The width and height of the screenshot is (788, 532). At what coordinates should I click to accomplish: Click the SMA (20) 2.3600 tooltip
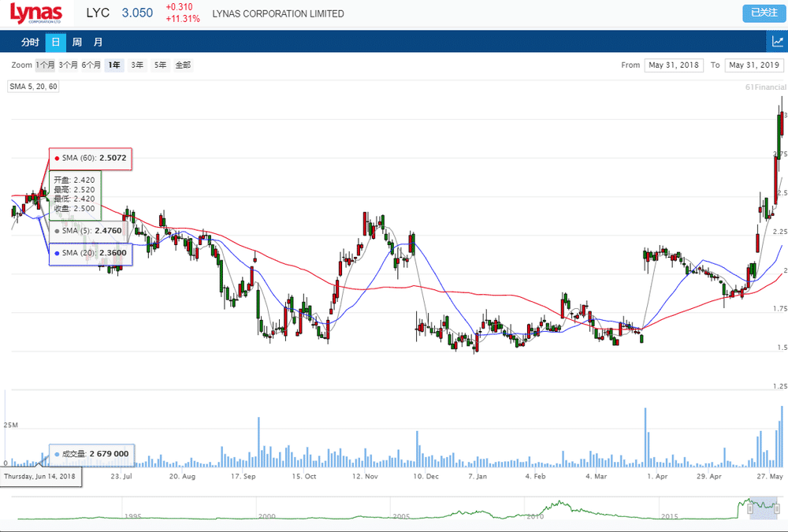click(x=91, y=253)
